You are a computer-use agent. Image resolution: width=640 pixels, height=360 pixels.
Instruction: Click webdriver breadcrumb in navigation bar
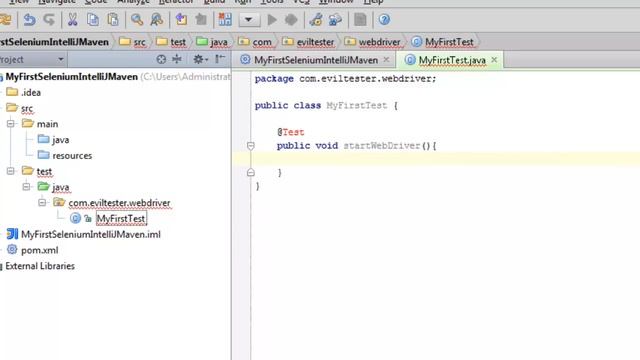click(x=373, y=42)
